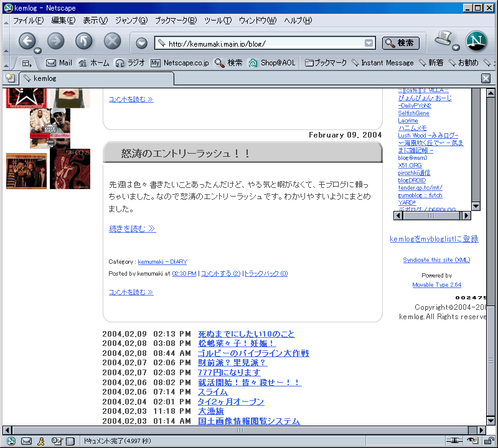Open Mail from the personal toolbar
The width and height of the screenshot is (498, 448).
pos(59,63)
